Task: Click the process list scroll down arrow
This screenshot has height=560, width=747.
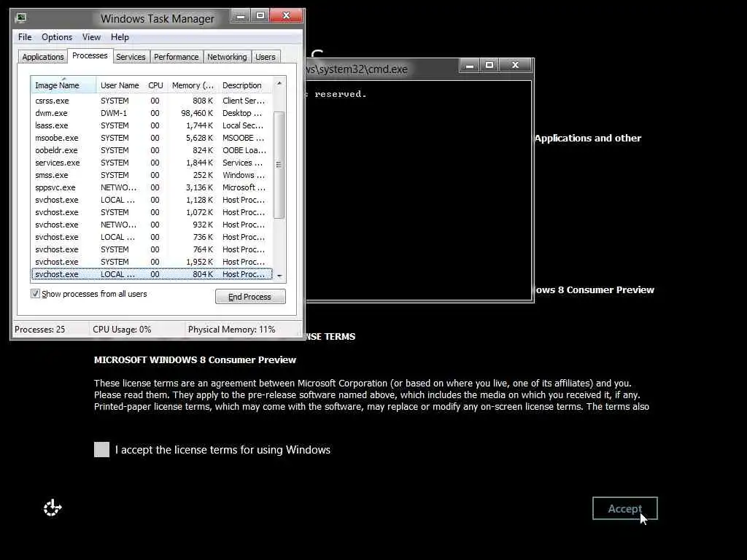Action: pyautogui.click(x=279, y=276)
